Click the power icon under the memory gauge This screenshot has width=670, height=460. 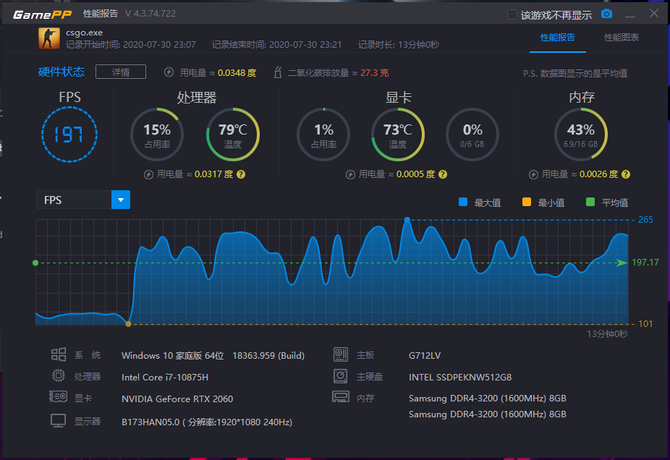tap(533, 175)
